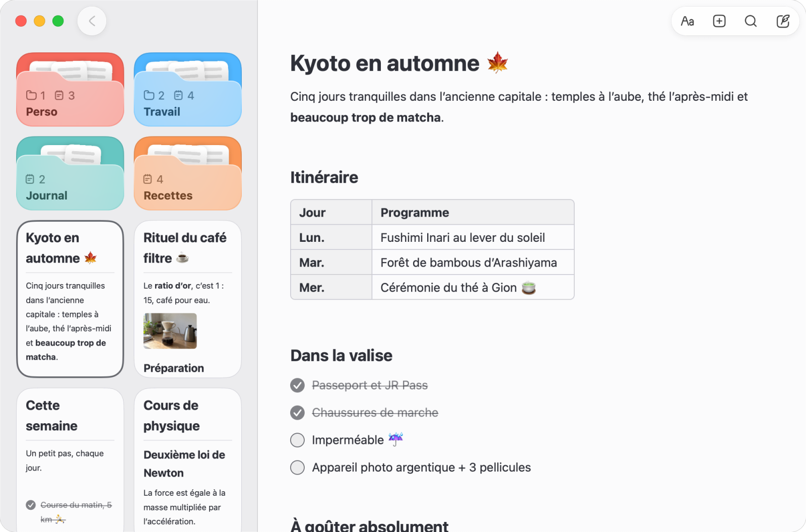Click bold text beaucoup trop de matcha in note

click(365, 117)
